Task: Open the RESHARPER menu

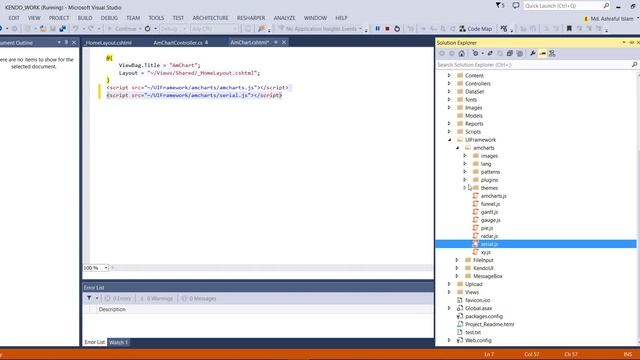Action: pyautogui.click(x=251, y=18)
